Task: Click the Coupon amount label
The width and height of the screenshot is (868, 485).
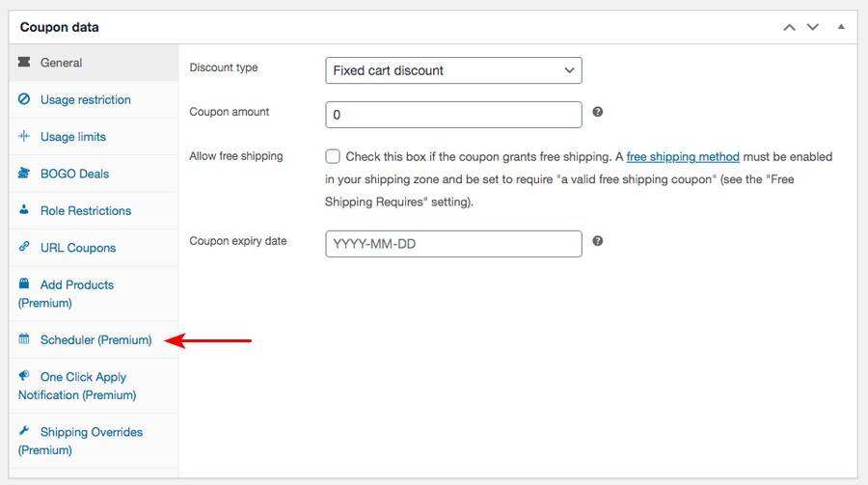Action: [230, 112]
